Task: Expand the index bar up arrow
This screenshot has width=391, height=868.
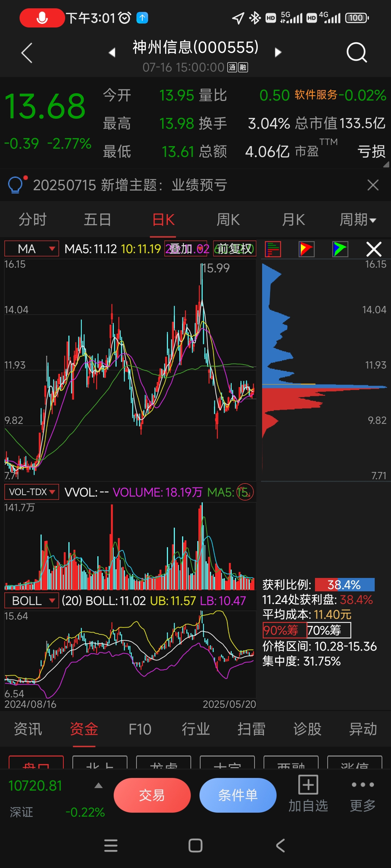Action: pos(98,786)
